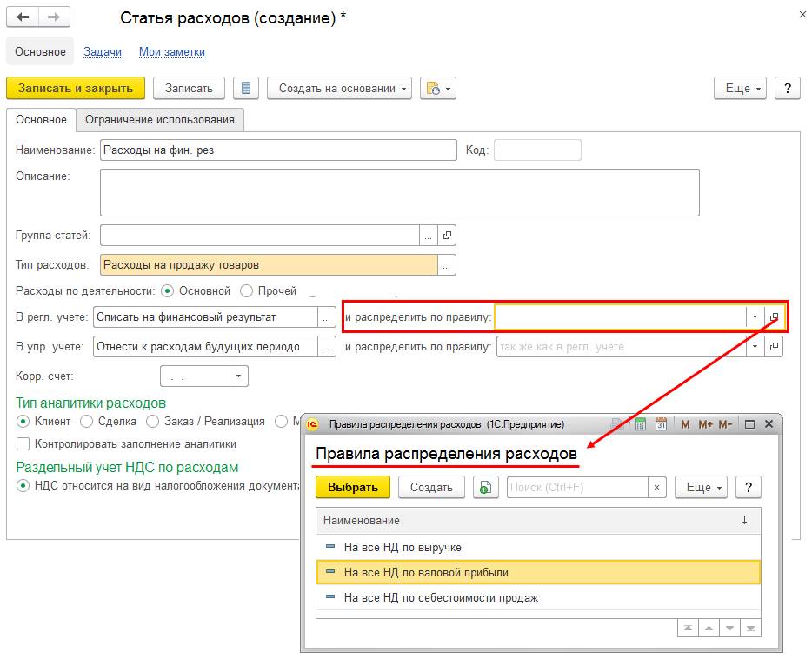Select row На все НД по себестоимости продаж
The height and width of the screenshot is (666, 812).
(538, 597)
